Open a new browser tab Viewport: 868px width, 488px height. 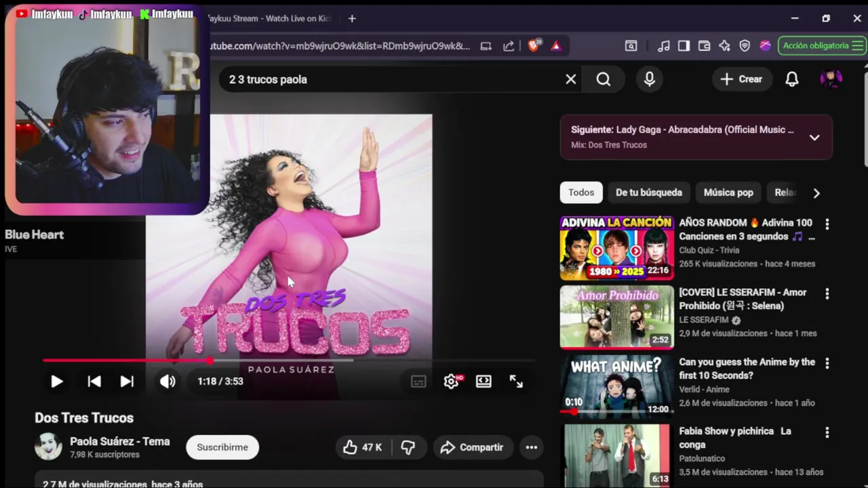pos(352,18)
